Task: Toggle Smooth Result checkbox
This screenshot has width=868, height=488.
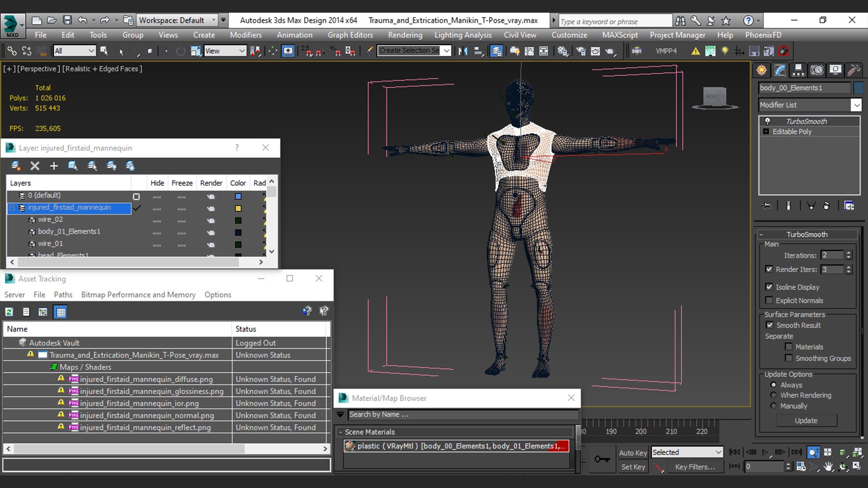Action: coord(769,325)
